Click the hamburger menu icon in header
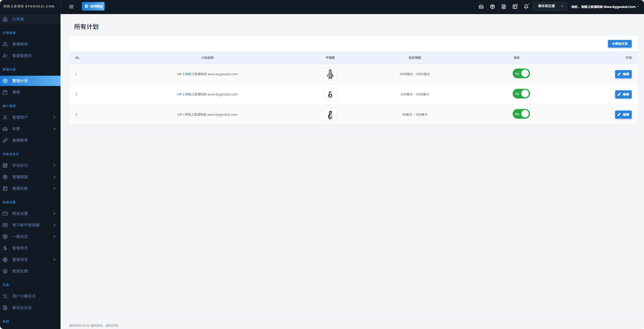The image size is (644, 329). tap(71, 7)
